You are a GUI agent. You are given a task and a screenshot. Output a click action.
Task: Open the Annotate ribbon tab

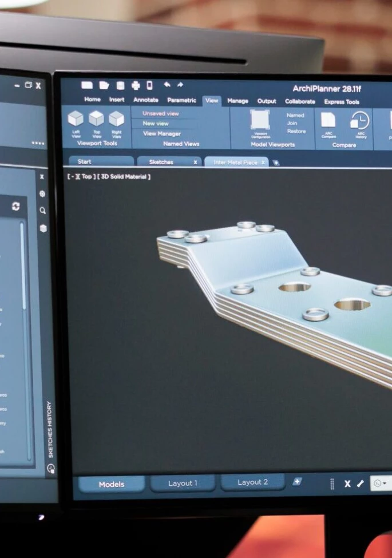(x=146, y=100)
